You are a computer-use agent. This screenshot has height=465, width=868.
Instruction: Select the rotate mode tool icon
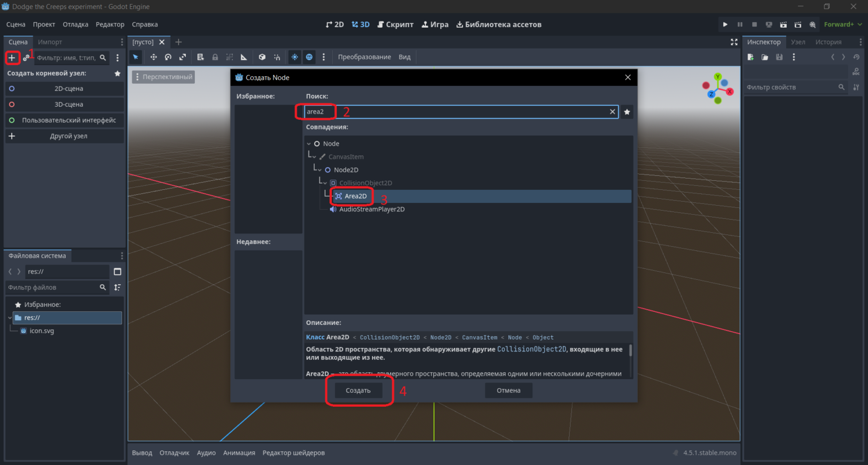pyautogui.click(x=168, y=57)
